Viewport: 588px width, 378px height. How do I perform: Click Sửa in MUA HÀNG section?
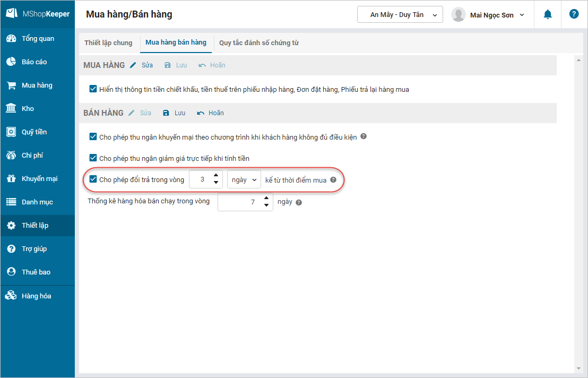tap(147, 65)
